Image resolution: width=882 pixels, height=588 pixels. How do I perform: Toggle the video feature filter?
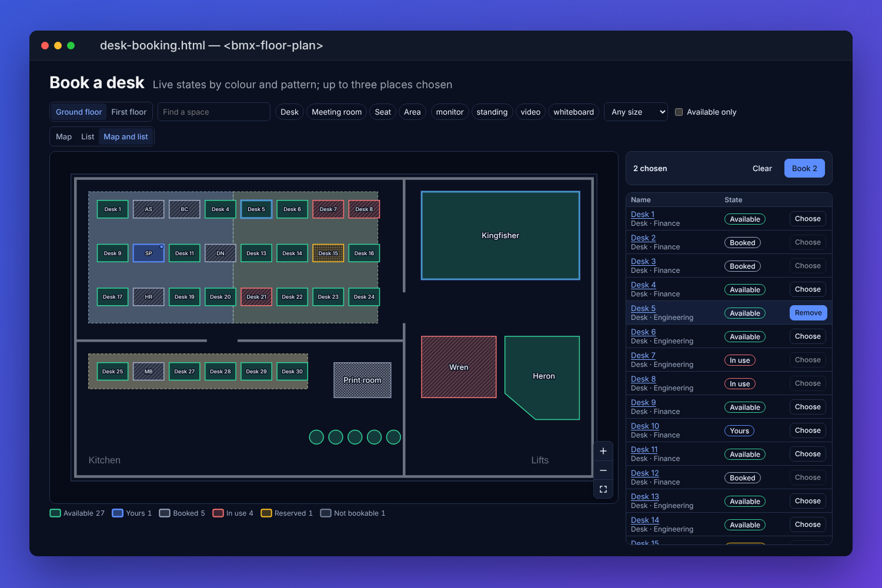pos(530,112)
